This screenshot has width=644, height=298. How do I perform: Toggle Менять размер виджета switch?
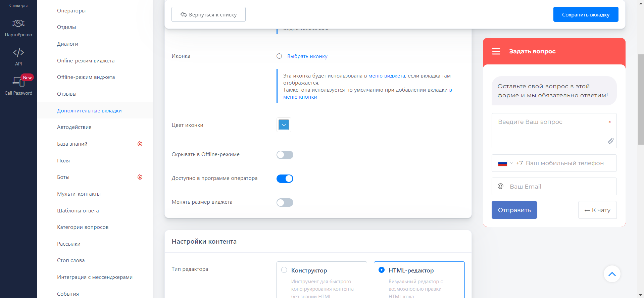(285, 202)
